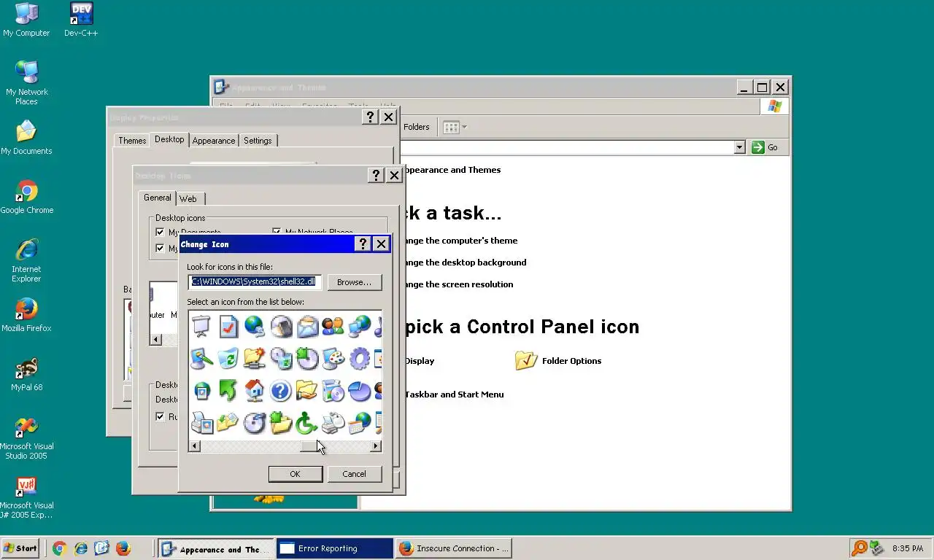Click the 8:35 PM taskbar clock
Image resolution: width=934 pixels, height=560 pixels.
point(908,548)
